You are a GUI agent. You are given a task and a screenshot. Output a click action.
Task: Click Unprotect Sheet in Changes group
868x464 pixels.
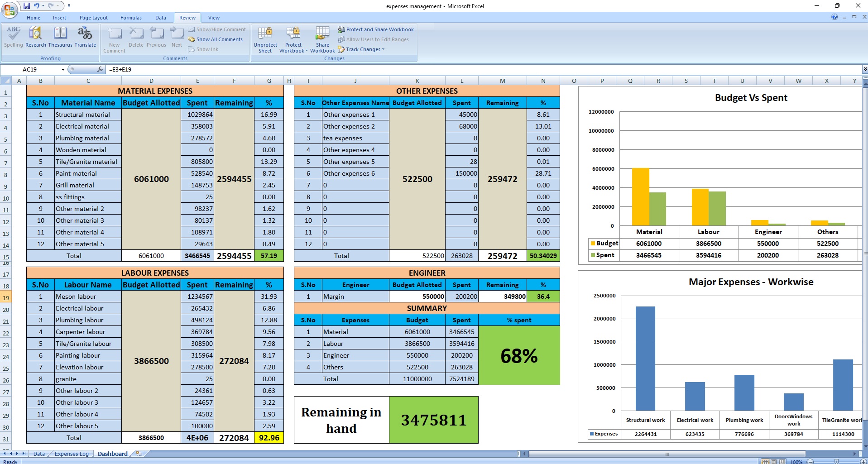pyautogui.click(x=265, y=40)
